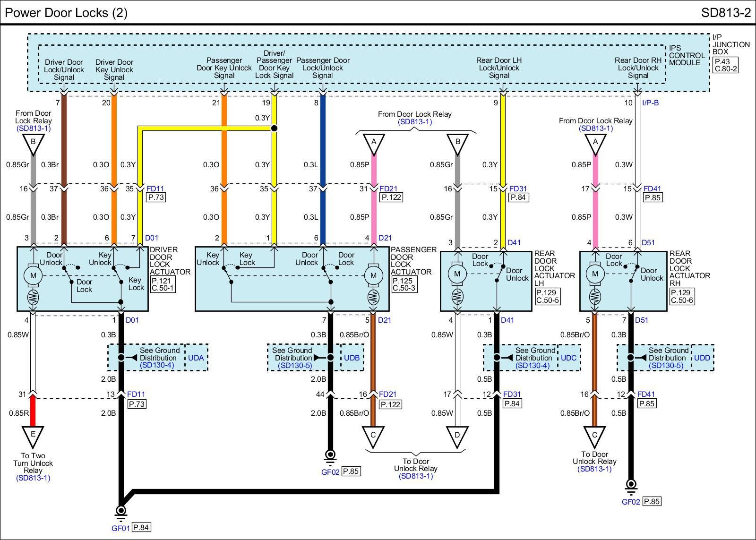Click the resistor coil symbol in Driver Door Actuator
The image size is (756, 540).
pos(33,298)
